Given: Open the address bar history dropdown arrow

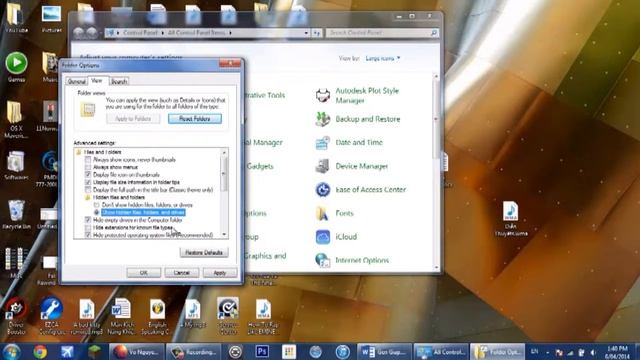Looking at the screenshot, I should [x=306, y=33].
